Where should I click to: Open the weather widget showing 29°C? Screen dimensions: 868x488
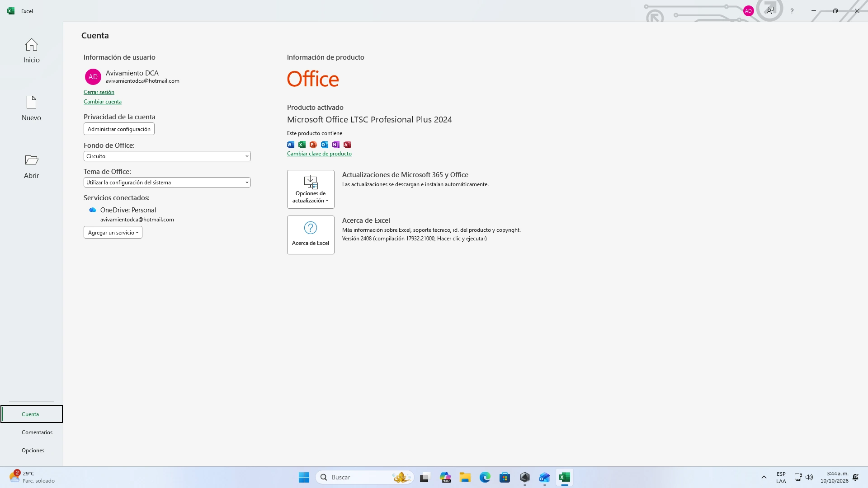point(32,477)
